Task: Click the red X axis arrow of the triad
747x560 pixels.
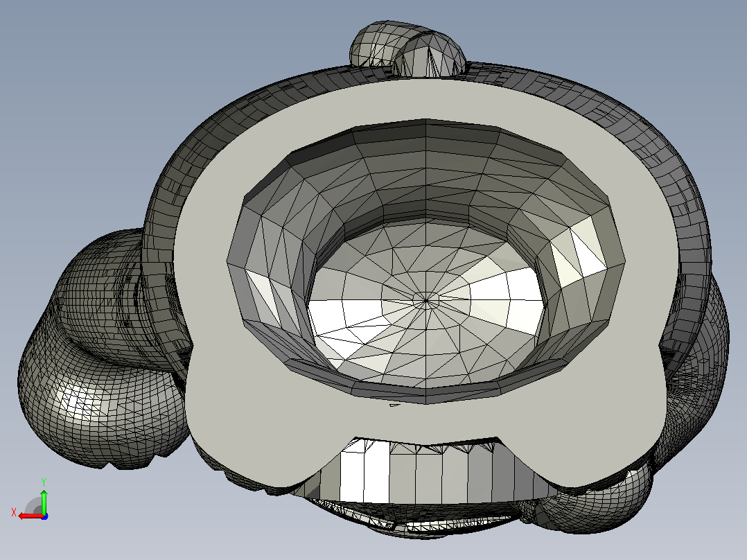Action: click(x=30, y=516)
